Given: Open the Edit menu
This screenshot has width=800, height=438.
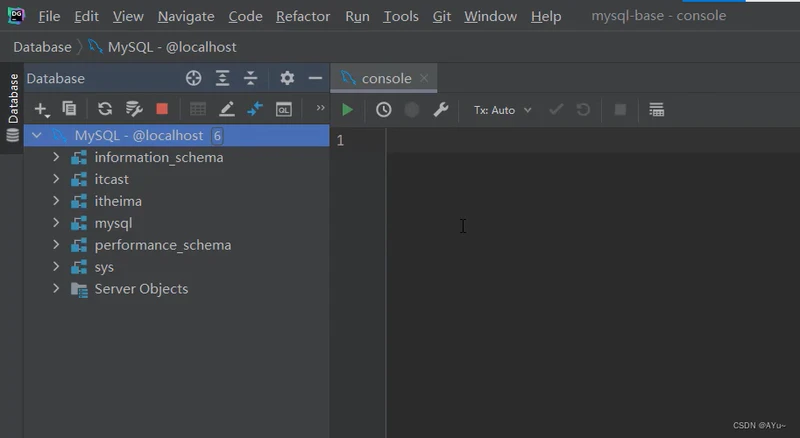Looking at the screenshot, I should [86, 16].
